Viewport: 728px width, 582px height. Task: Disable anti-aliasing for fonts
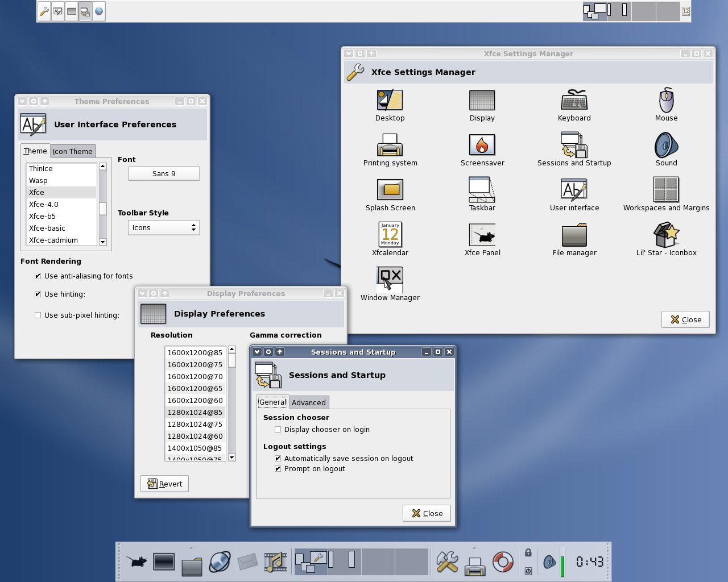[38, 276]
